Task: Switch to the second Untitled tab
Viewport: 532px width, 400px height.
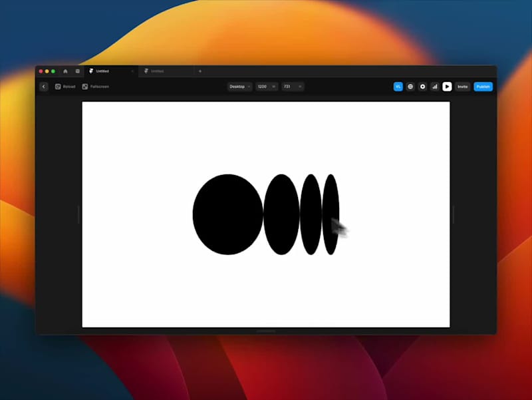Action: pos(166,71)
